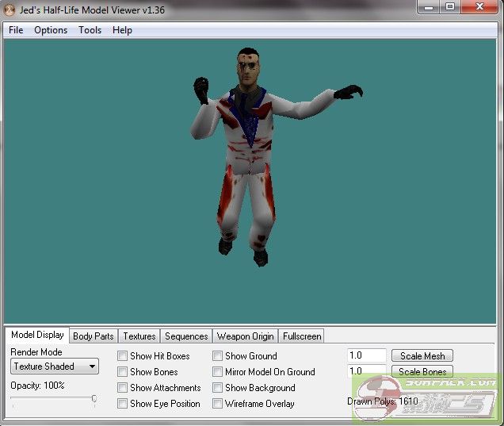The height and width of the screenshot is (426, 504).
Task: Switch to the Sequences tab
Action: tap(186, 336)
